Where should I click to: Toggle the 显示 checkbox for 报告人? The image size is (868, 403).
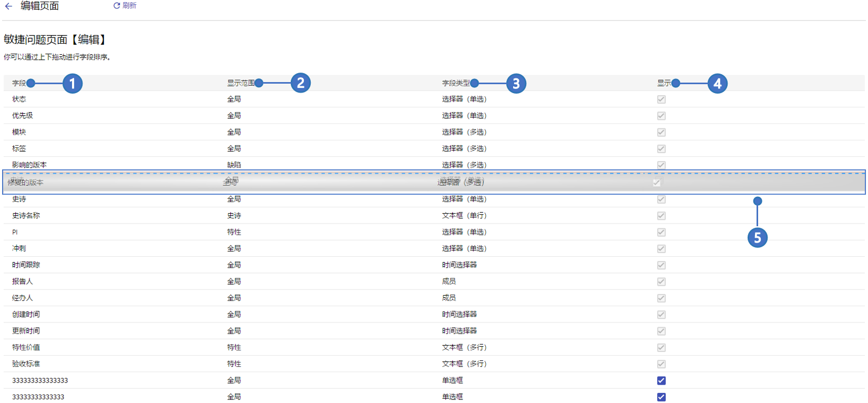pyautogui.click(x=661, y=282)
